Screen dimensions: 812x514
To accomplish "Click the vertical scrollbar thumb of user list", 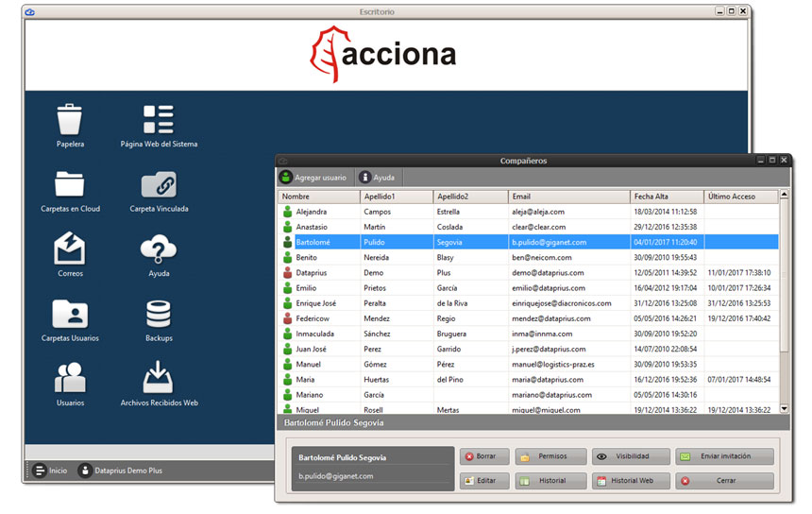I will 784,276.
